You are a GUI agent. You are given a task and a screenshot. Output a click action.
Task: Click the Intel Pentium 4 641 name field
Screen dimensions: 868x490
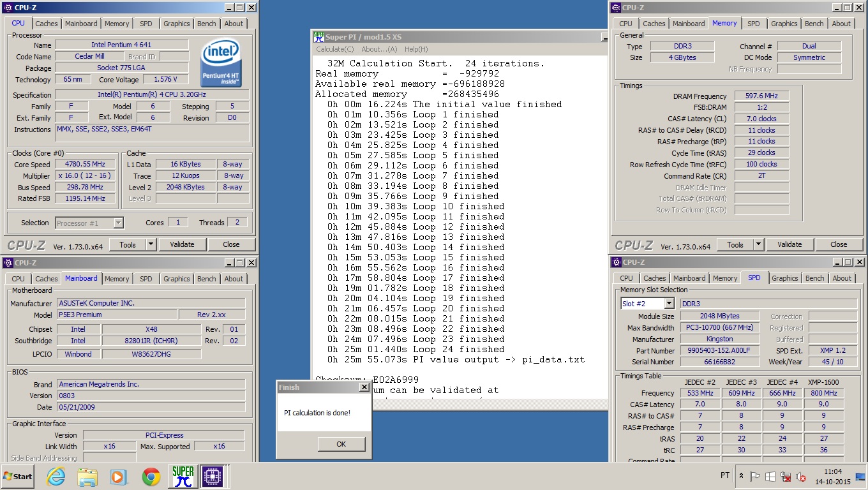pyautogui.click(x=121, y=45)
